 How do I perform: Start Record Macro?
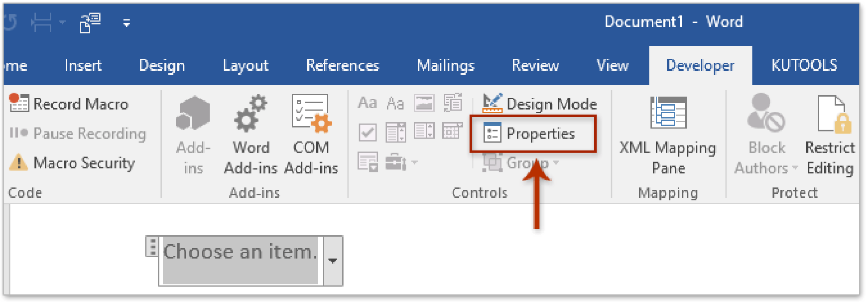(69, 104)
